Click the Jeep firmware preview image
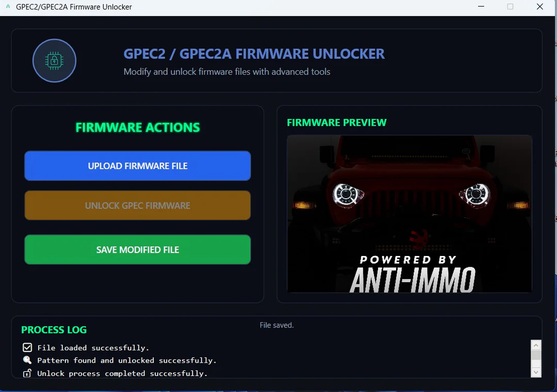557x392 pixels. pyautogui.click(x=409, y=196)
